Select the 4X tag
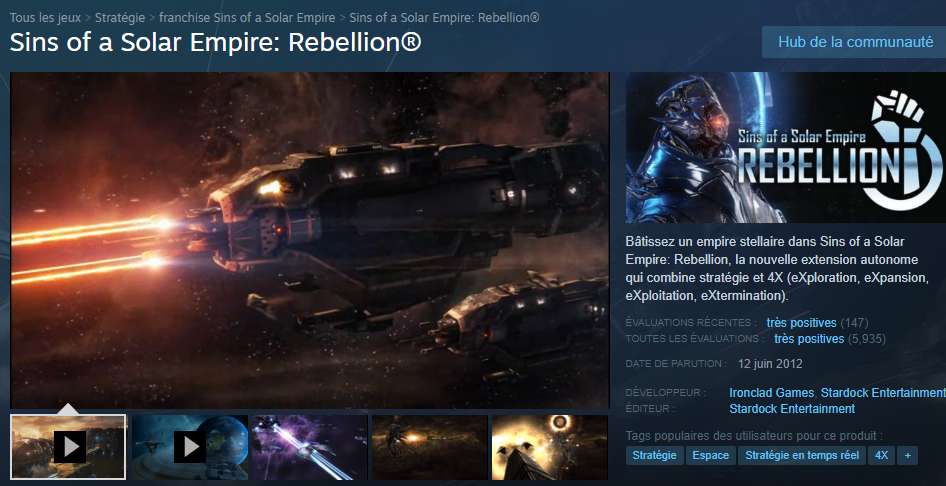The image size is (946, 486). pos(881,456)
